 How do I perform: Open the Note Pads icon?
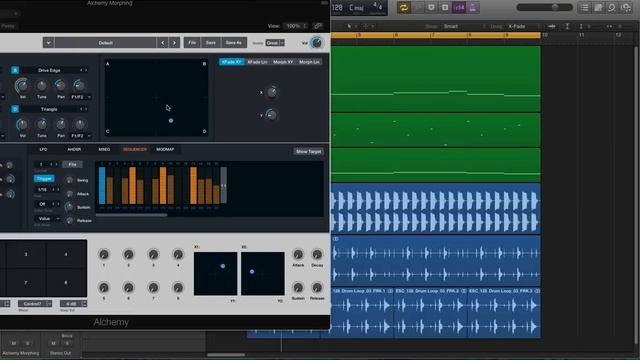coord(598,8)
